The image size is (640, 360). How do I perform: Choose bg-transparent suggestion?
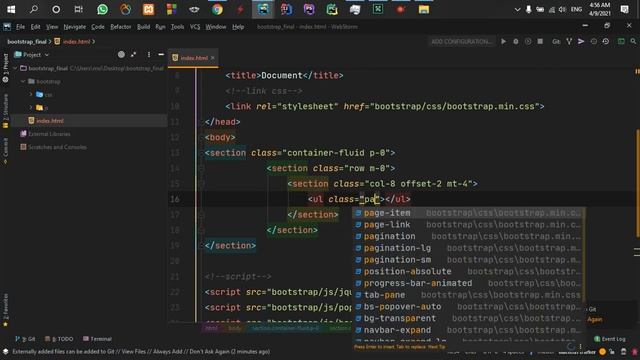point(469,318)
